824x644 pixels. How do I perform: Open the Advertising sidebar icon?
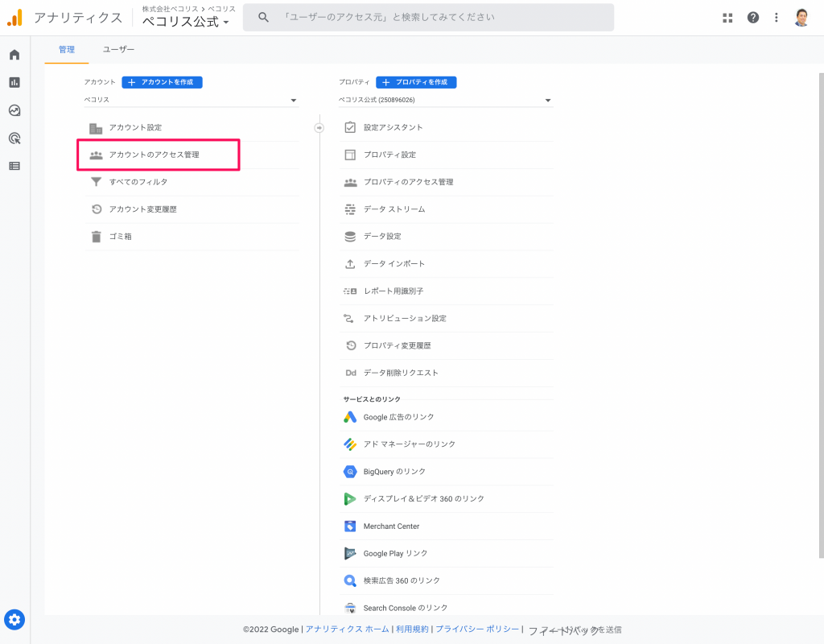(x=14, y=138)
